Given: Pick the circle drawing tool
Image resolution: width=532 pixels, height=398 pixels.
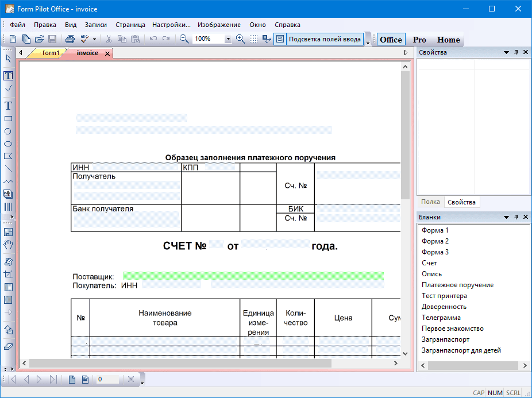Looking at the screenshot, I should tap(8, 132).
